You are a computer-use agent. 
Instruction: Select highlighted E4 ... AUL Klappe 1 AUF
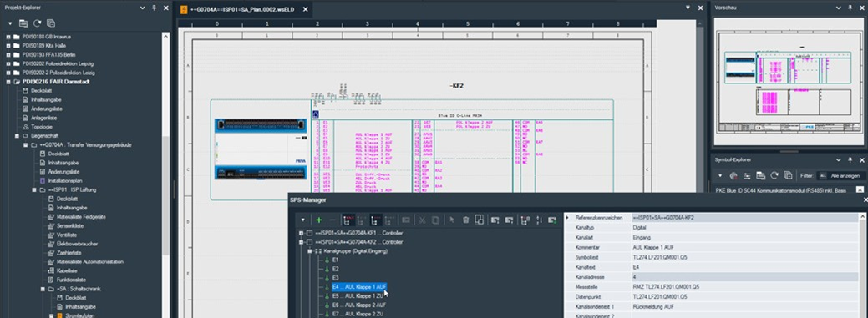[359, 287]
